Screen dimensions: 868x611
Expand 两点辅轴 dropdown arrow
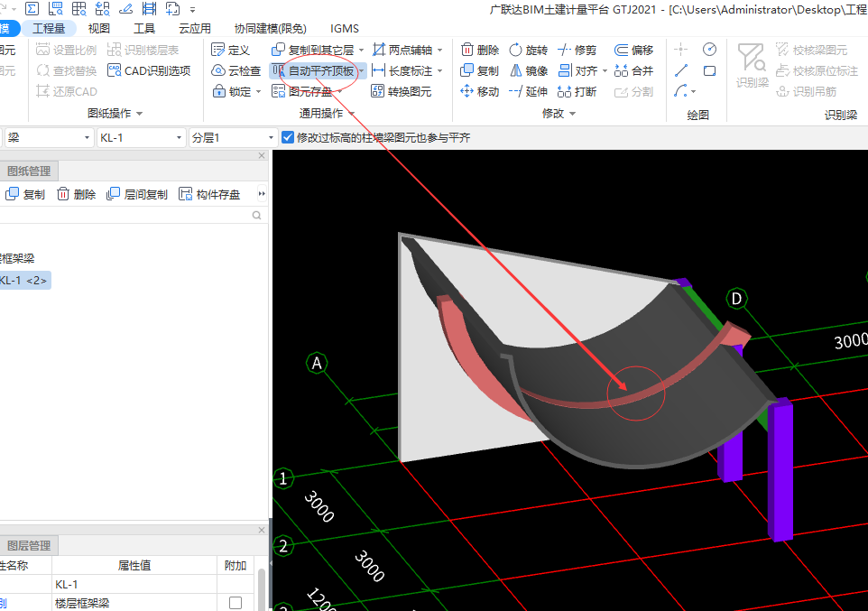(x=440, y=50)
